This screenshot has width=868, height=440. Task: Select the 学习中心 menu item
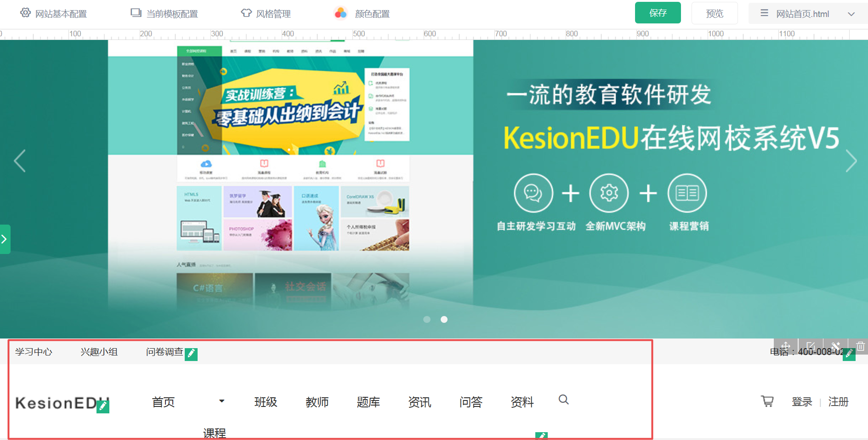tap(33, 351)
